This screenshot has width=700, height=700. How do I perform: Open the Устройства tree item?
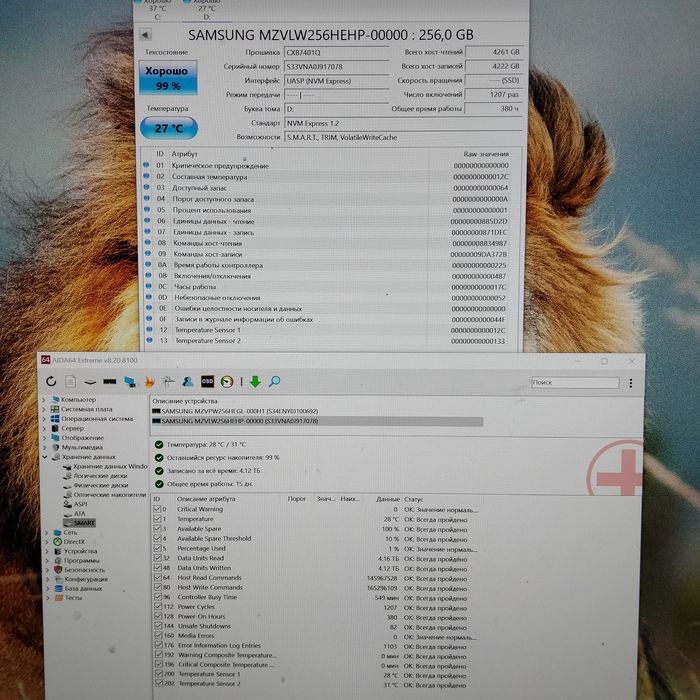click(80, 551)
